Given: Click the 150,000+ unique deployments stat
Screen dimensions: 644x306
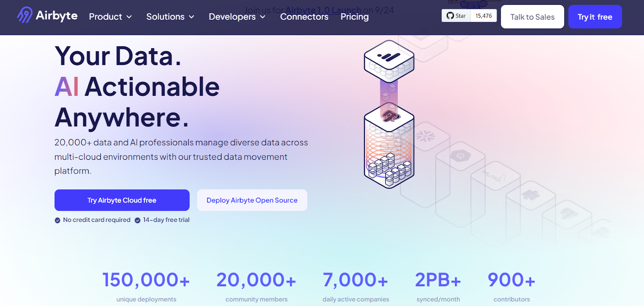Looking at the screenshot, I should [146, 286].
